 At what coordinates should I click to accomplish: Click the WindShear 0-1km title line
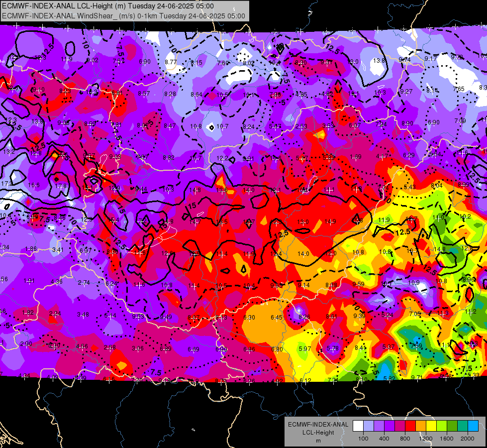click(123, 16)
